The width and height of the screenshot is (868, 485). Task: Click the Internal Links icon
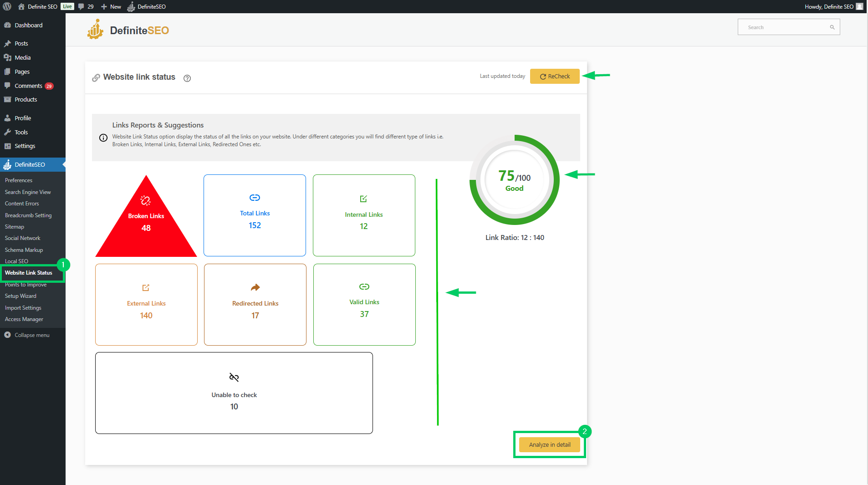[x=363, y=199]
